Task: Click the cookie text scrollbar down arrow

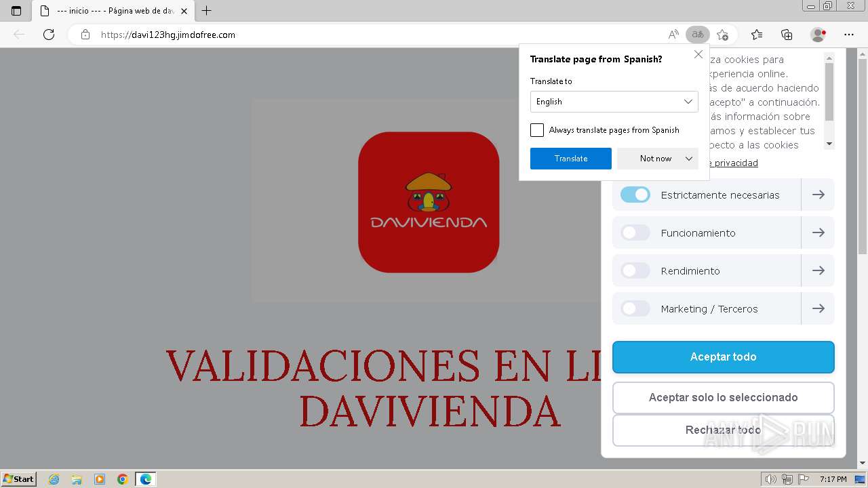Action: [829, 144]
